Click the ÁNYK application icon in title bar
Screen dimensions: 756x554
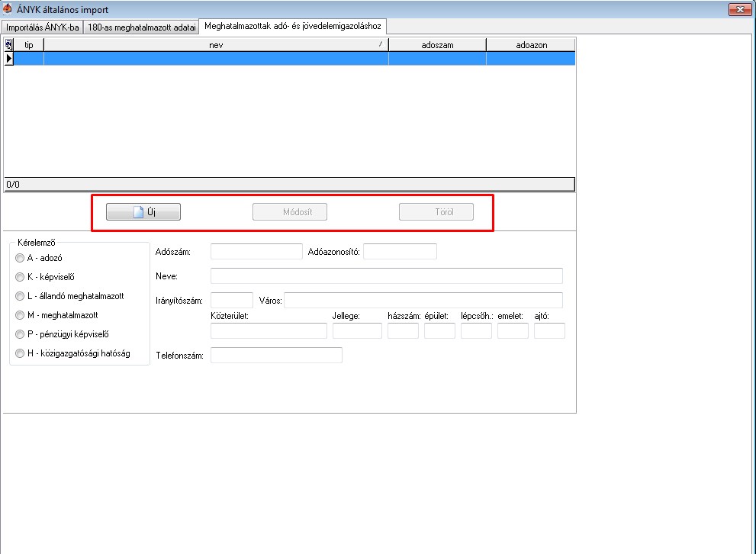(x=8, y=8)
